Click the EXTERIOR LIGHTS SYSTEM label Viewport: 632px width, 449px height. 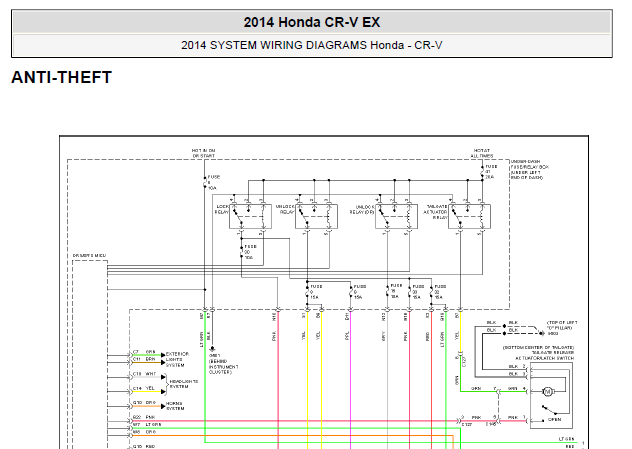point(177,360)
